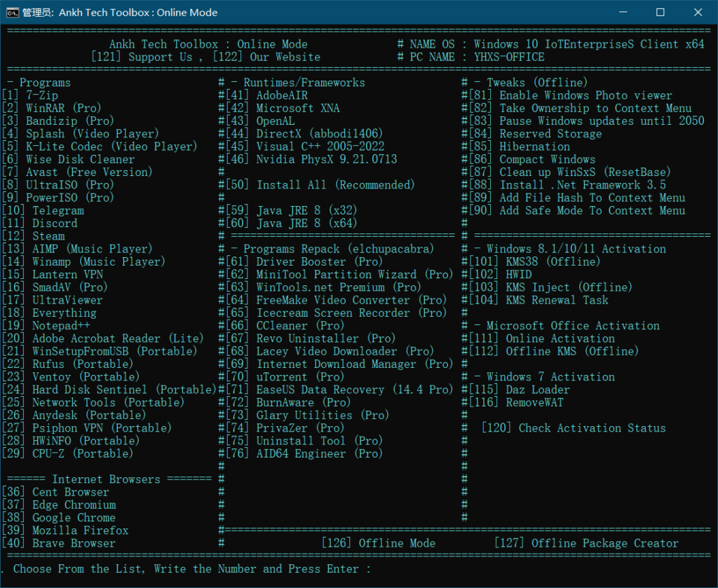The height and width of the screenshot is (588, 718).
Task: Click '[45] Visual C++ 2005-2022' entry
Action: [x=304, y=146]
